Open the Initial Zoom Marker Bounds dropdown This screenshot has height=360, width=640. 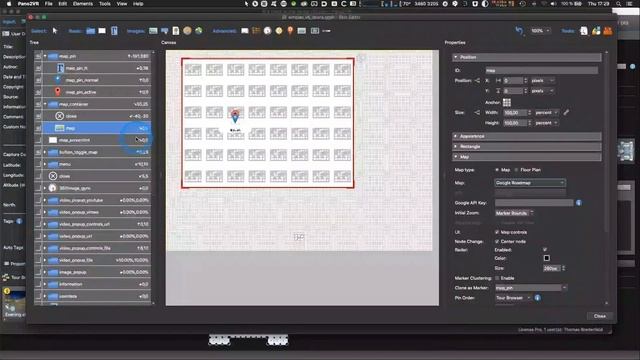(x=514, y=213)
